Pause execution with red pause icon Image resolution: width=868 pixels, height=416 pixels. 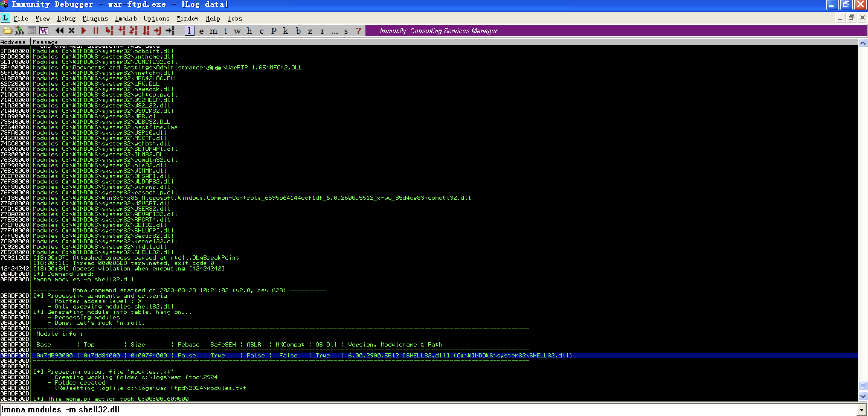pyautogui.click(x=96, y=31)
